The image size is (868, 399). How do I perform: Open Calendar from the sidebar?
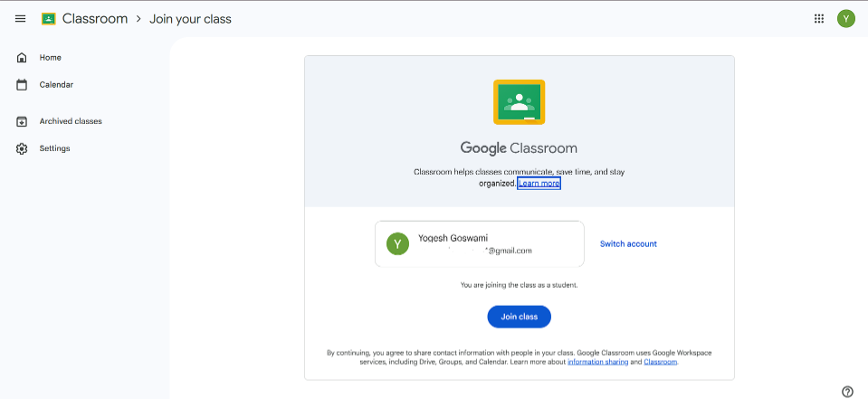tap(56, 85)
